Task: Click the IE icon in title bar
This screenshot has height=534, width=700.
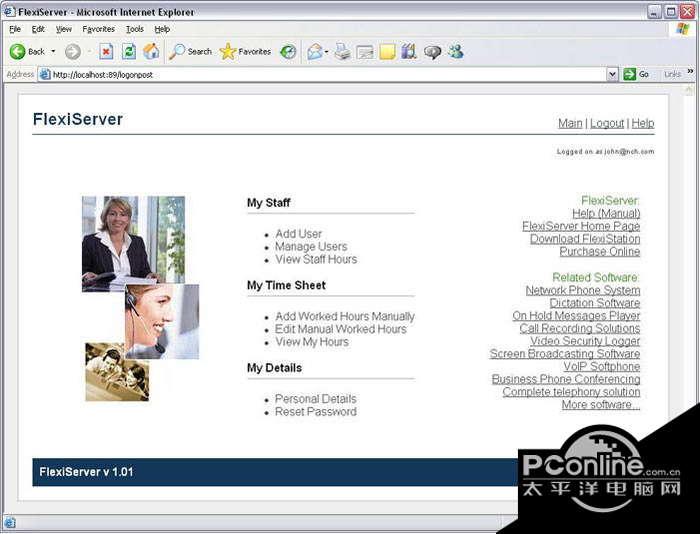Action: 9,12
